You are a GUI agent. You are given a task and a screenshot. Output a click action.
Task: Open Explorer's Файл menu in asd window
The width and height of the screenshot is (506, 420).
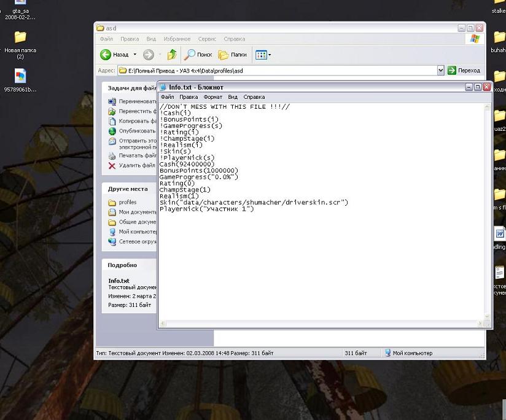click(106, 39)
